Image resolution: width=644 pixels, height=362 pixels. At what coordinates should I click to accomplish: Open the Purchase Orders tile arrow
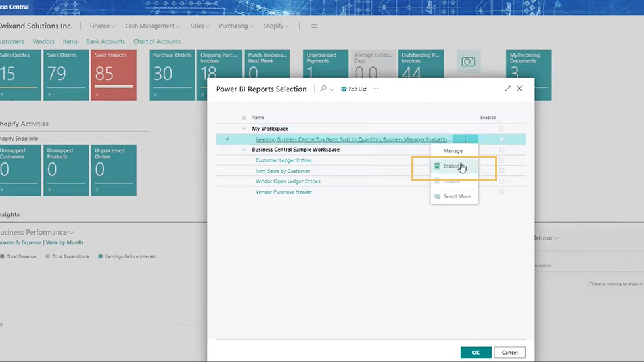point(155,95)
